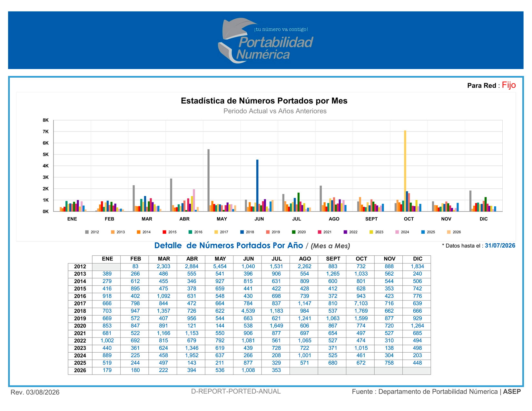The width and height of the screenshot is (532, 411).
Task: Select the 2012 gray legend swatch
Action: pyautogui.click(x=87, y=232)
